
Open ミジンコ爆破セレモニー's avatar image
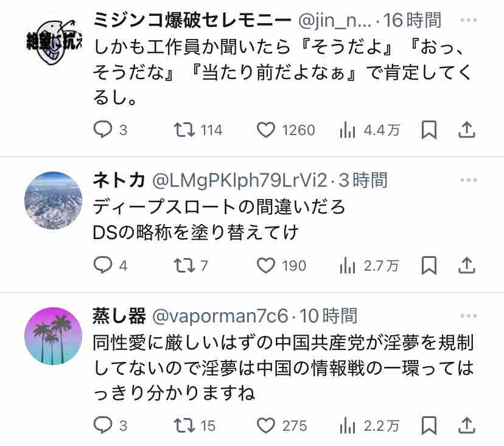(54, 42)
